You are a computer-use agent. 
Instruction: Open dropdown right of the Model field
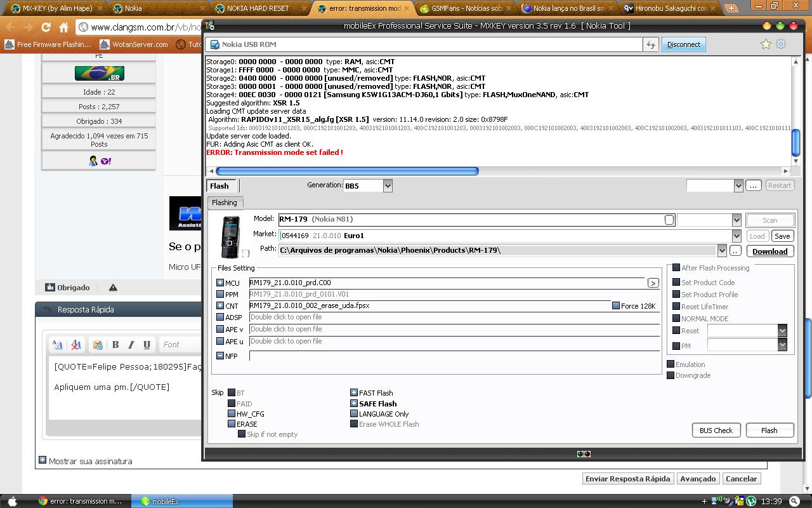[737, 220]
